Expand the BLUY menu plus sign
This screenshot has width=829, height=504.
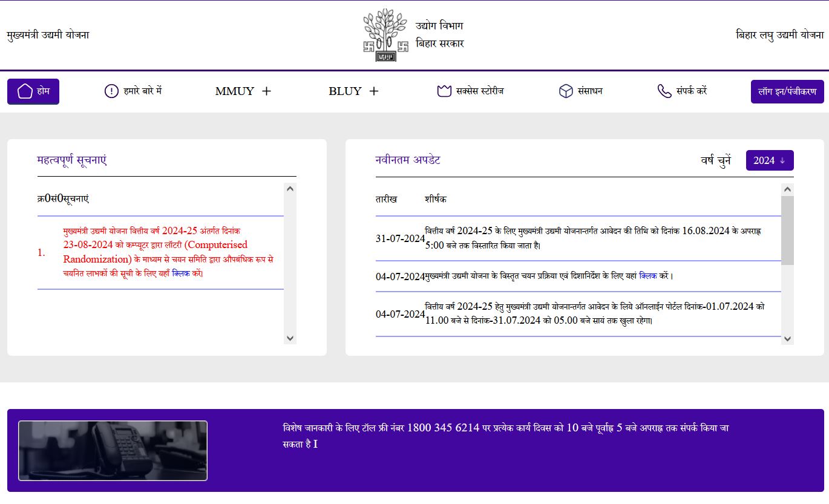[x=374, y=91]
